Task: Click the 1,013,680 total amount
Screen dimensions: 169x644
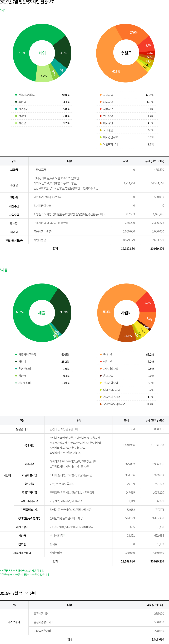Action: coord(157,640)
